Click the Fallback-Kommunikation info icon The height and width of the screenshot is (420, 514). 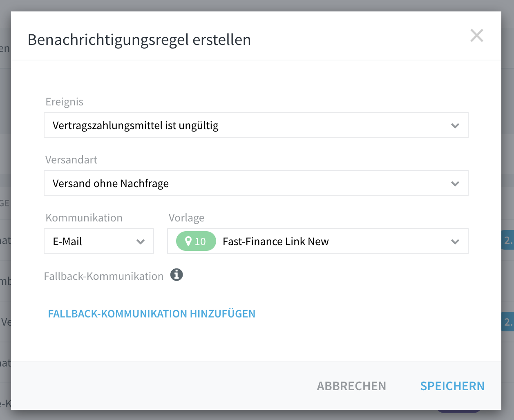177,275
